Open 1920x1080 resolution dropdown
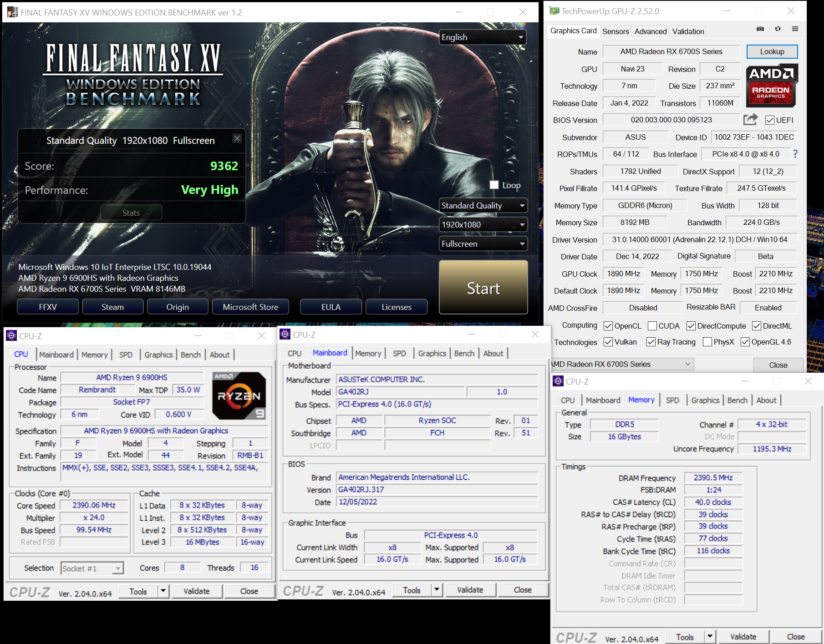The image size is (824, 644). coord(483,225)
